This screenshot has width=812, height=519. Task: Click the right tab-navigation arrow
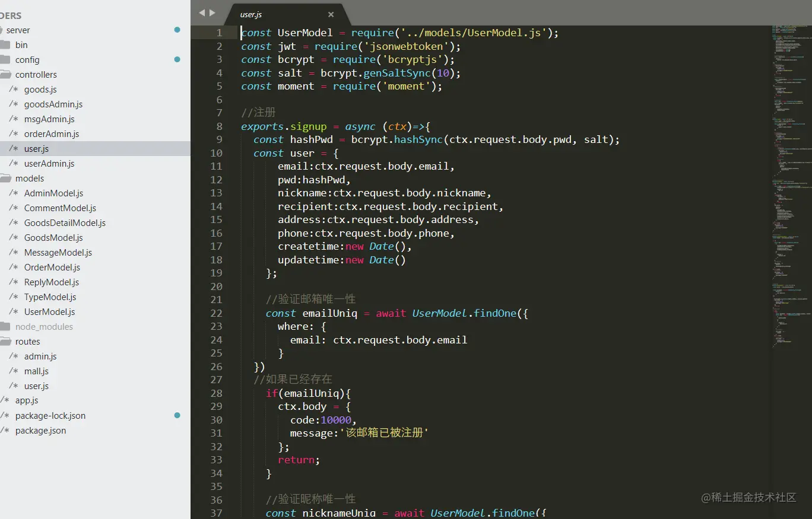point(212,12)
